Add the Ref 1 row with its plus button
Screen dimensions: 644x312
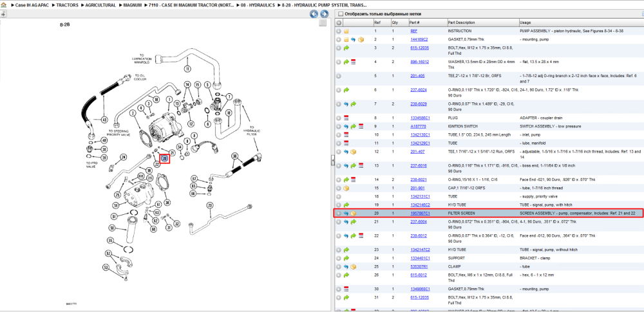pyautogui.click(x=339, y=31)
